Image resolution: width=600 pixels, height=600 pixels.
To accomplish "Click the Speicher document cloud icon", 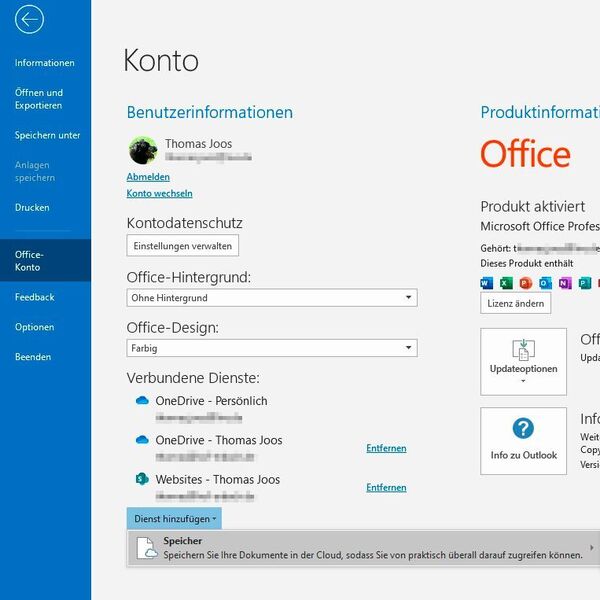I will (147, 548).
